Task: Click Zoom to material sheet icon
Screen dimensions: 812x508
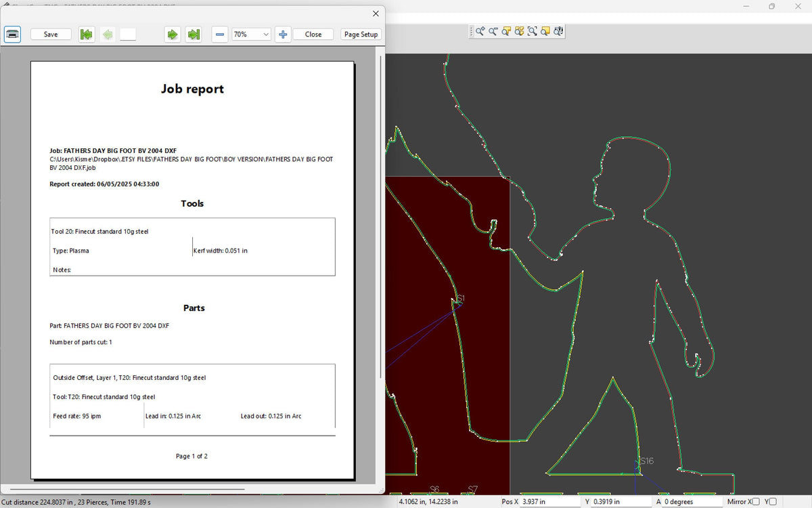Action: pos(545,31)
